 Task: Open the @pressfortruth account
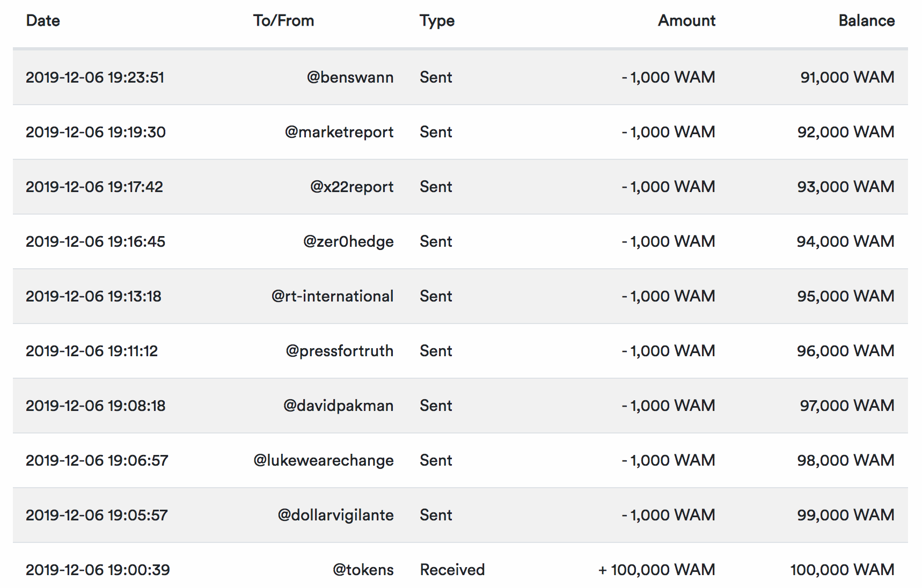[x=340, y=351]
